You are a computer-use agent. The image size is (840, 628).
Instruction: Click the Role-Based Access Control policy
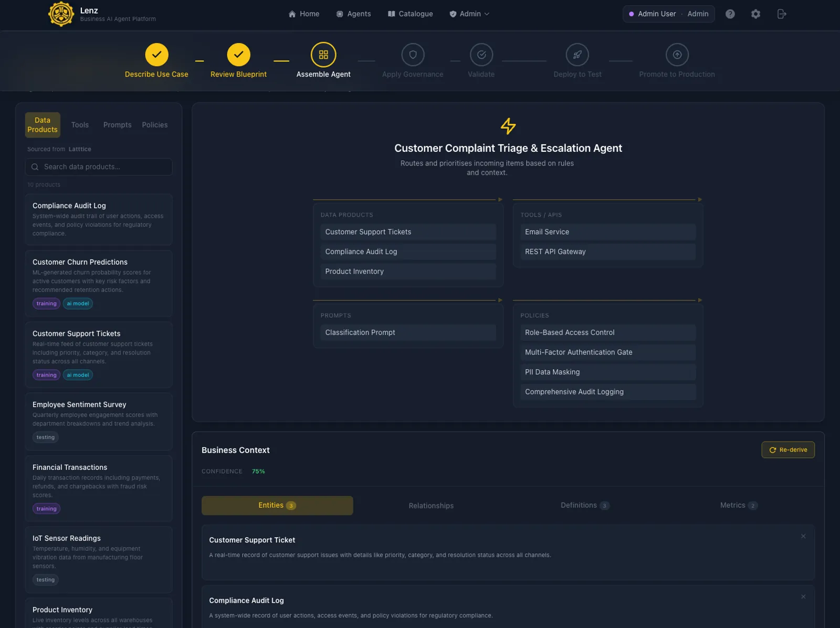608,332
